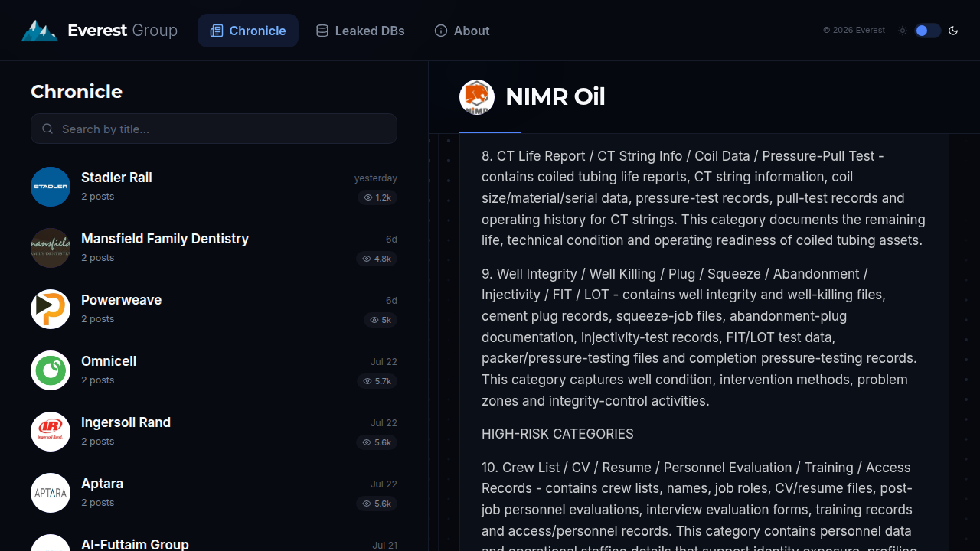980x551 pixels.
Task: Click the 'Jul 22' date on Ingersoll Rand row
Action: point(384,423)
